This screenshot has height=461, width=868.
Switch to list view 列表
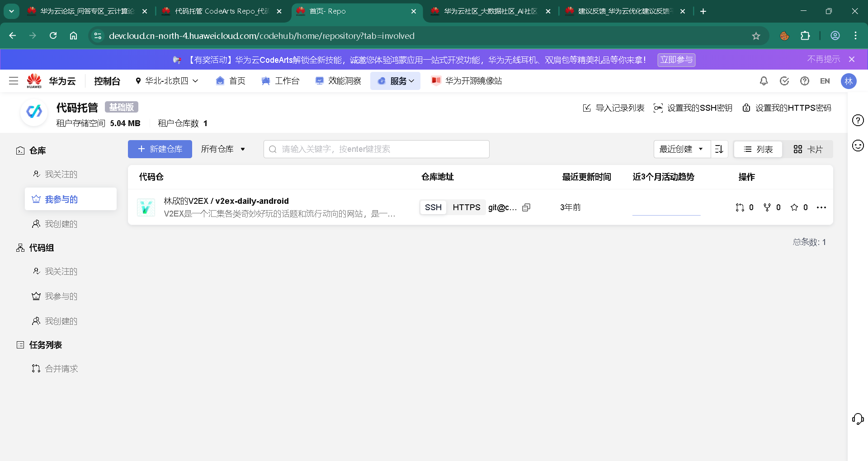point(758,149)
